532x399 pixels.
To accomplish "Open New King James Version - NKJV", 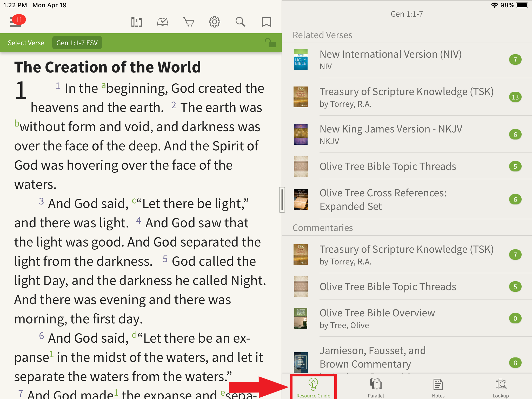I will tap(407, 134).
